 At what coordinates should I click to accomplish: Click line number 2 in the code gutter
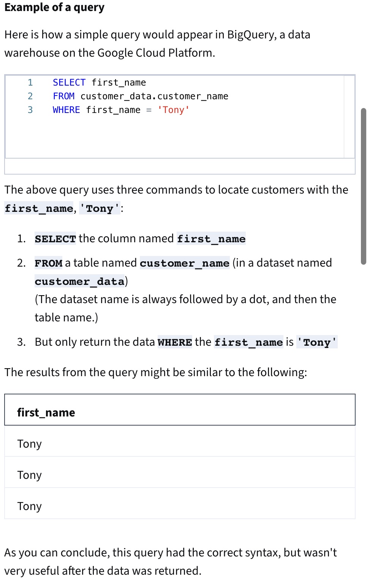pos(30,96)
